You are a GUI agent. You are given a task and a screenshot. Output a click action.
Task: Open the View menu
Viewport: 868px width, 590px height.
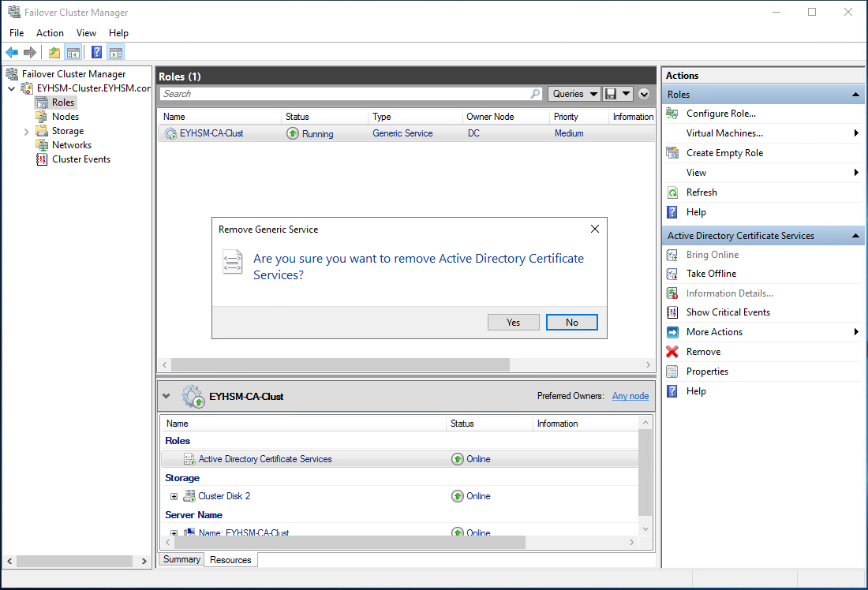click(x=86, y=33)
